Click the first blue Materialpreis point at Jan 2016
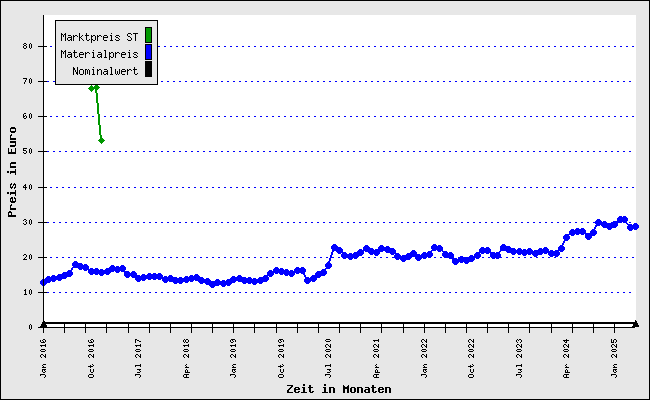This screenshot has width=650, height=400. coord(43,282)
